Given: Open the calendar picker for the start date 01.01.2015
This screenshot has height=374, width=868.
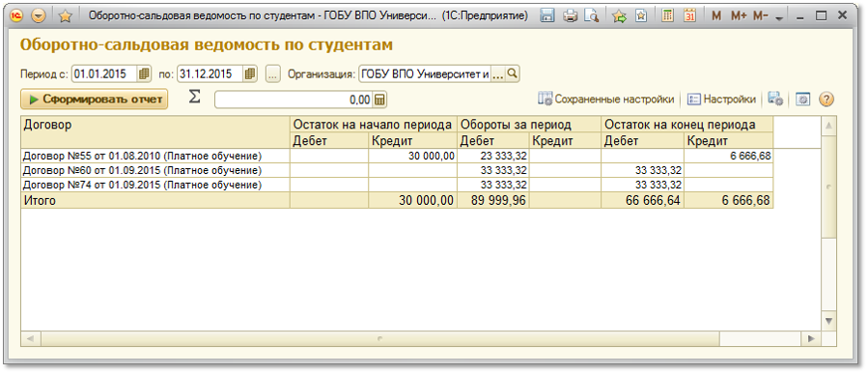Looking at the screenshot, I should (x=144, y=73).
